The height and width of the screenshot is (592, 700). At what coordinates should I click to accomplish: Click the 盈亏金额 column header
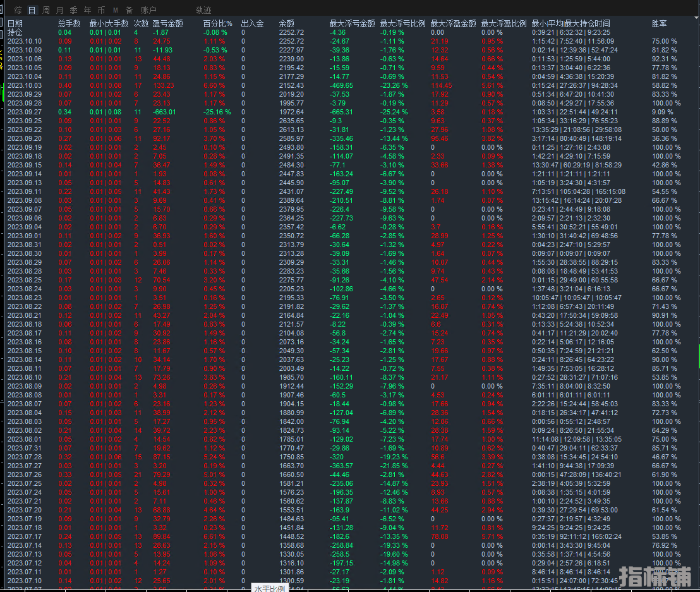coord(168,23)
